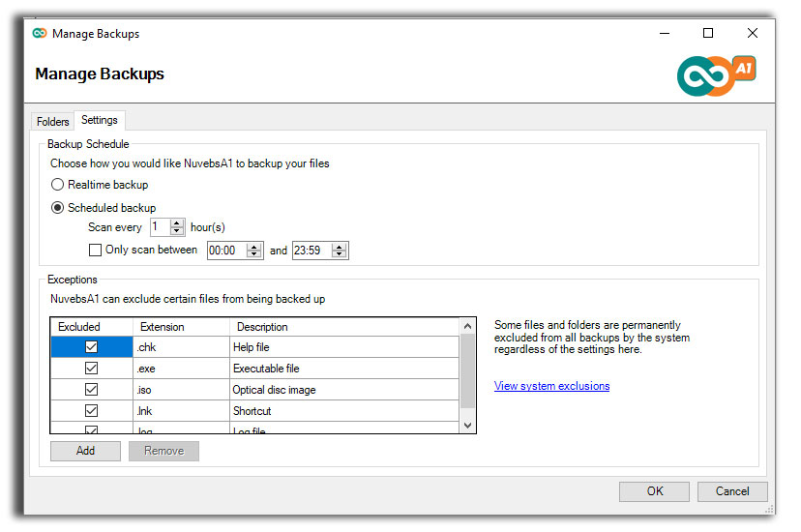Decrease the Scan every hours value
This screenshot has width=801, height=532.
(x=177, y=231)
